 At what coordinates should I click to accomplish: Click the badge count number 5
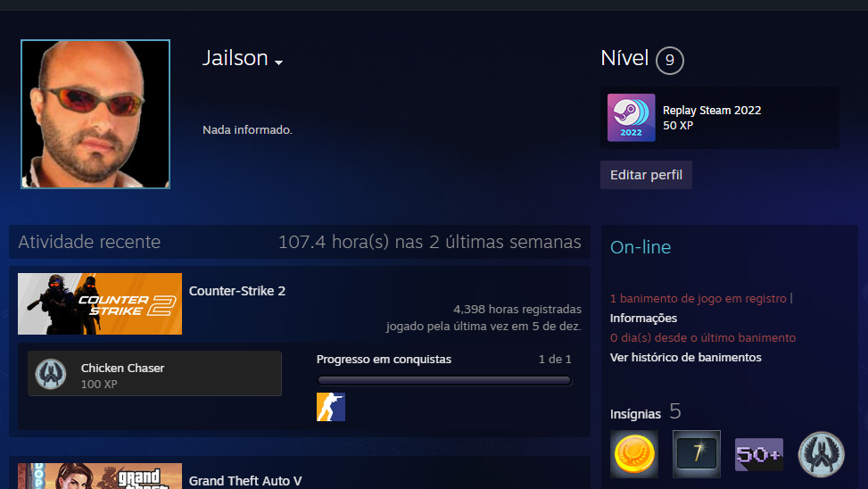tap(675, 411)
